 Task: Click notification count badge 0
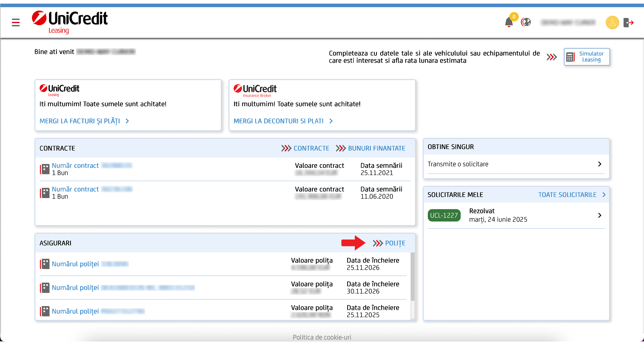click(x=514, y=17)
